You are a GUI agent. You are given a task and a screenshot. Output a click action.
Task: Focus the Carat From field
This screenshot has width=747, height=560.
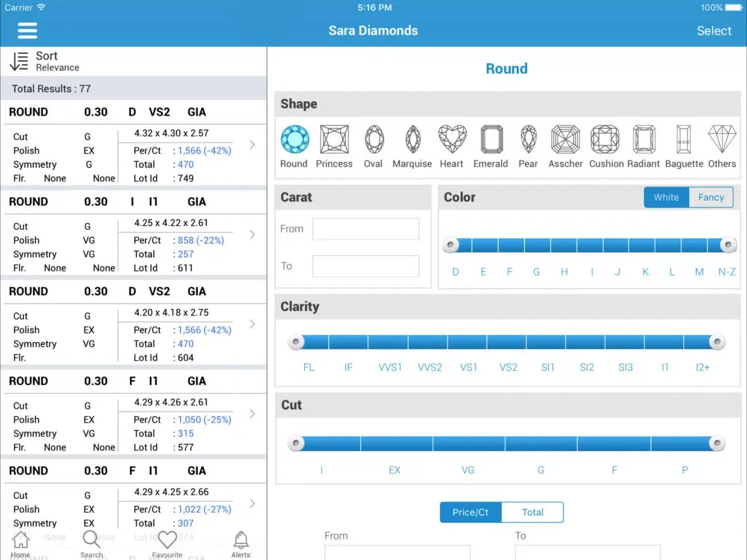pos(366,229)
